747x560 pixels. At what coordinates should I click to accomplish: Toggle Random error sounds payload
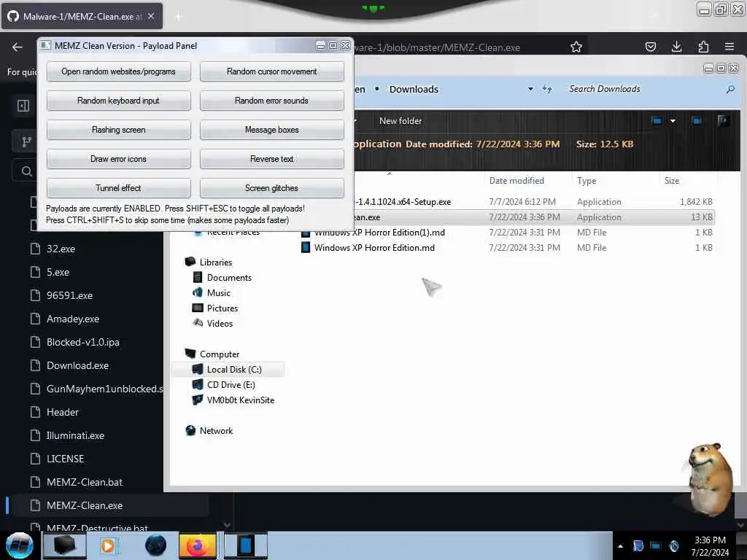point(271,101)
